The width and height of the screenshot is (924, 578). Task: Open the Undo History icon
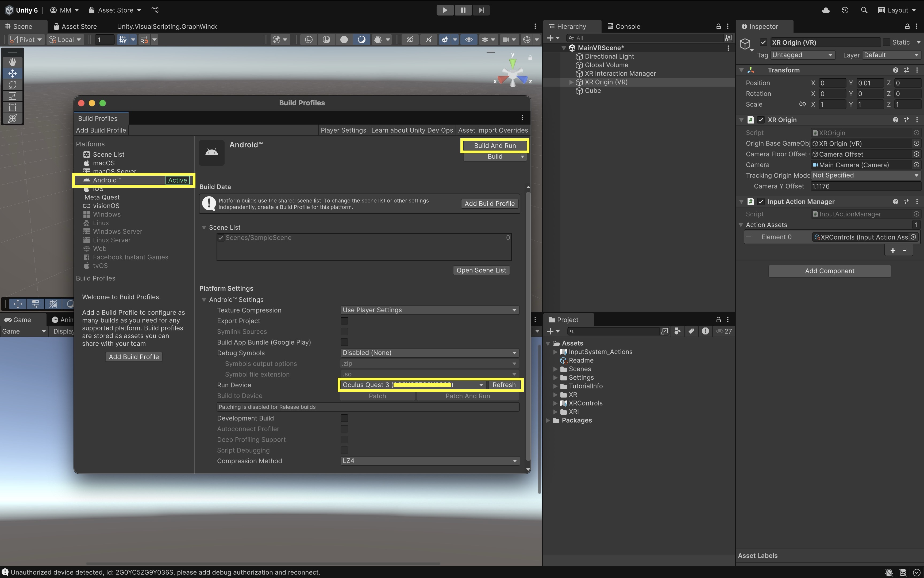coord(845,10)
